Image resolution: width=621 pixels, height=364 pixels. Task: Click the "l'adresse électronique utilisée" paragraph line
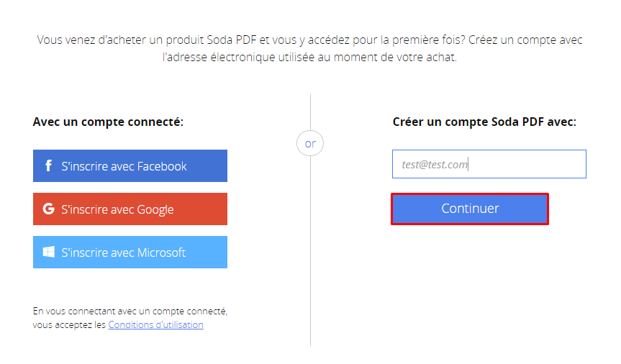[309, 58]
